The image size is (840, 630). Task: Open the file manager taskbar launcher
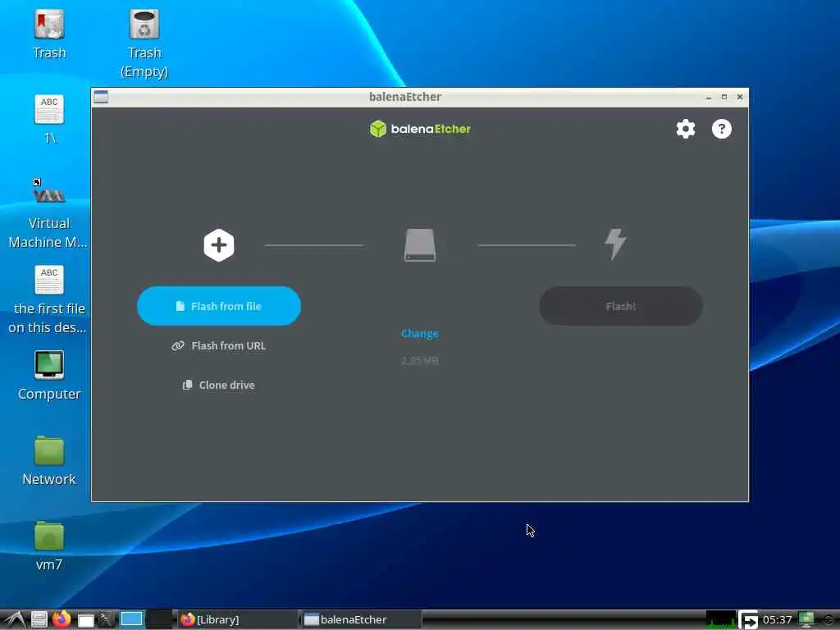pos(39,619)
